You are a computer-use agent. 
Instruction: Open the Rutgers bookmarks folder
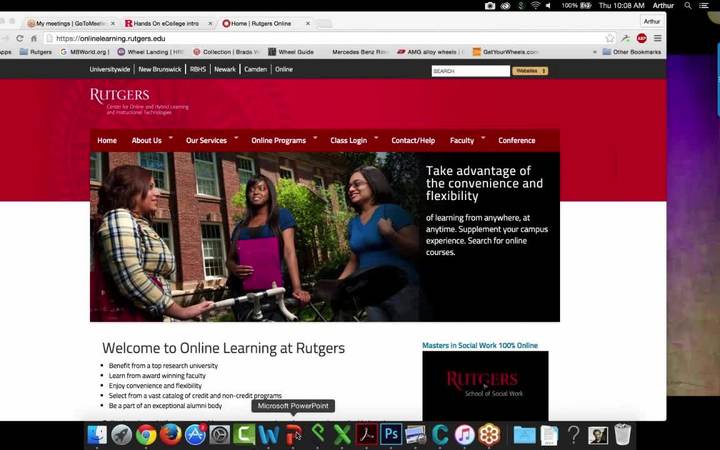pyautogui.click(x=36, y=52)
